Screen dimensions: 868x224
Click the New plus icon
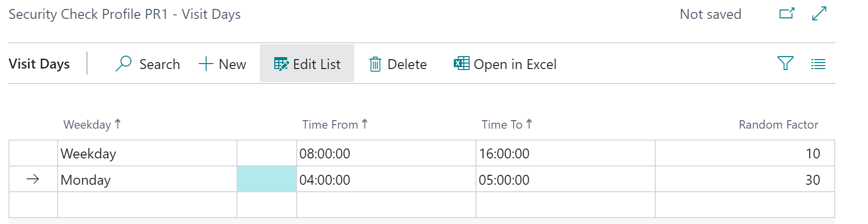[x=206, y=64]
